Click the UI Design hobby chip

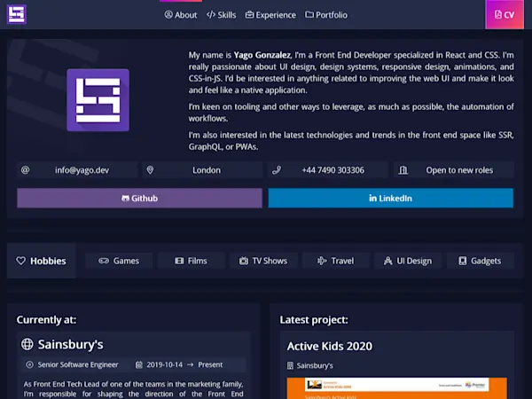click(408, 261)
